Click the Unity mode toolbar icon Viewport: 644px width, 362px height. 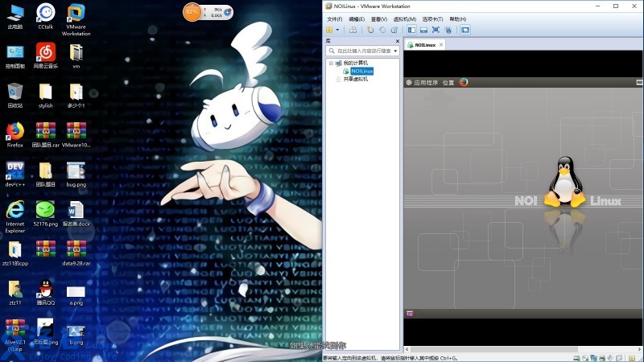point(448,30)
